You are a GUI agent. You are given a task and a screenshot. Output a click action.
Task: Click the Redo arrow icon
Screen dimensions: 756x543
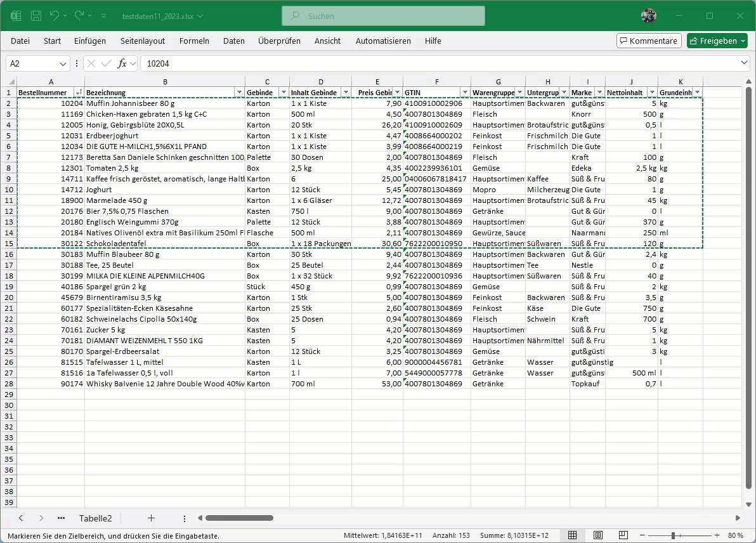[x=79, y=16]
